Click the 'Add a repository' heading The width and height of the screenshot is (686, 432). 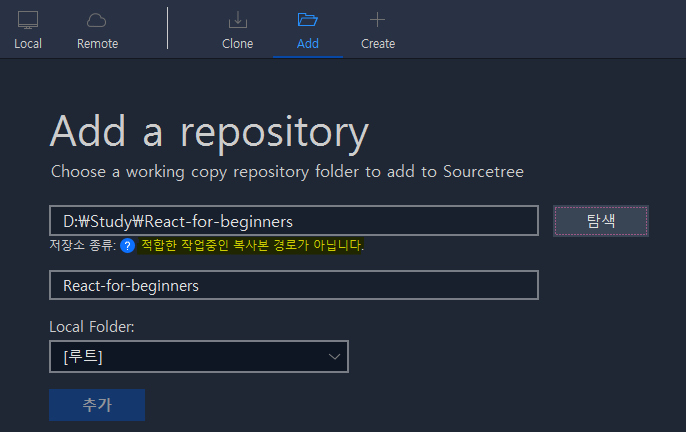pos(209,132)
